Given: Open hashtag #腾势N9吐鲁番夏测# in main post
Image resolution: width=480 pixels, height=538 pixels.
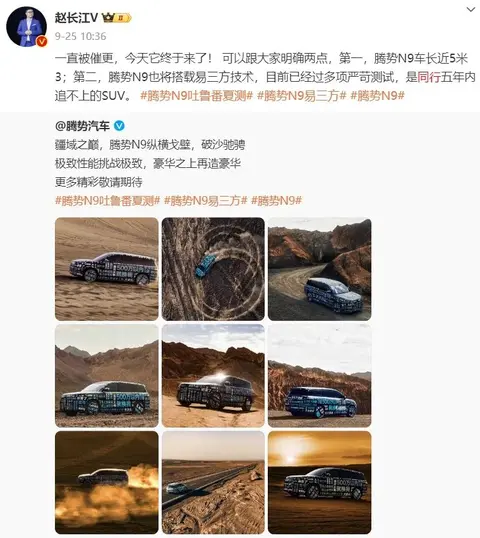Looking at the screenshot, I should 197,96.
